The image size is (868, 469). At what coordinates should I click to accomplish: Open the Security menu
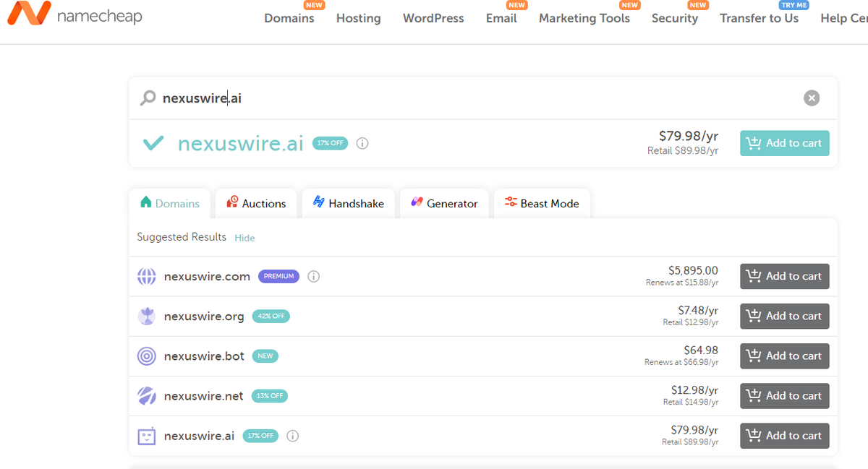click(x=675, y=18)
